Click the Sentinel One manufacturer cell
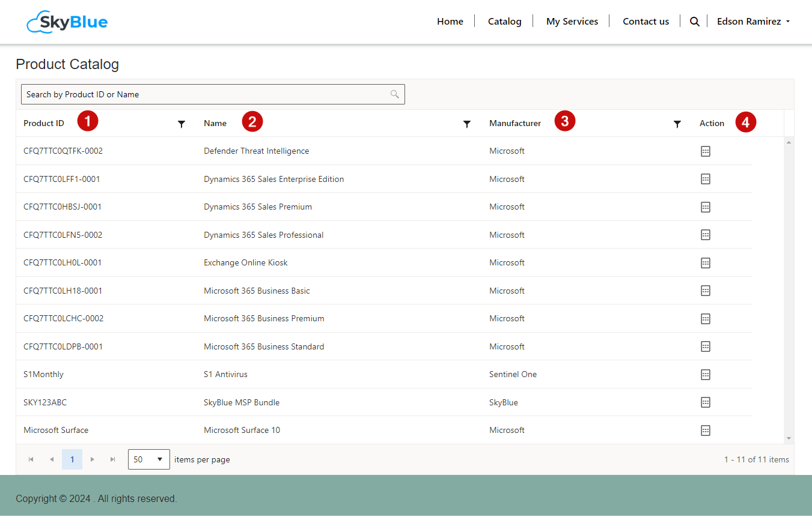The image size is (812, 517). tap(513, 375)
